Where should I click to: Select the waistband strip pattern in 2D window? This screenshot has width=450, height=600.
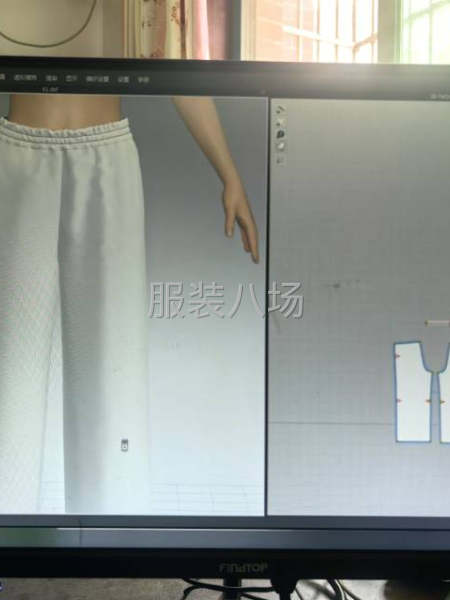(x=438, y=323)
